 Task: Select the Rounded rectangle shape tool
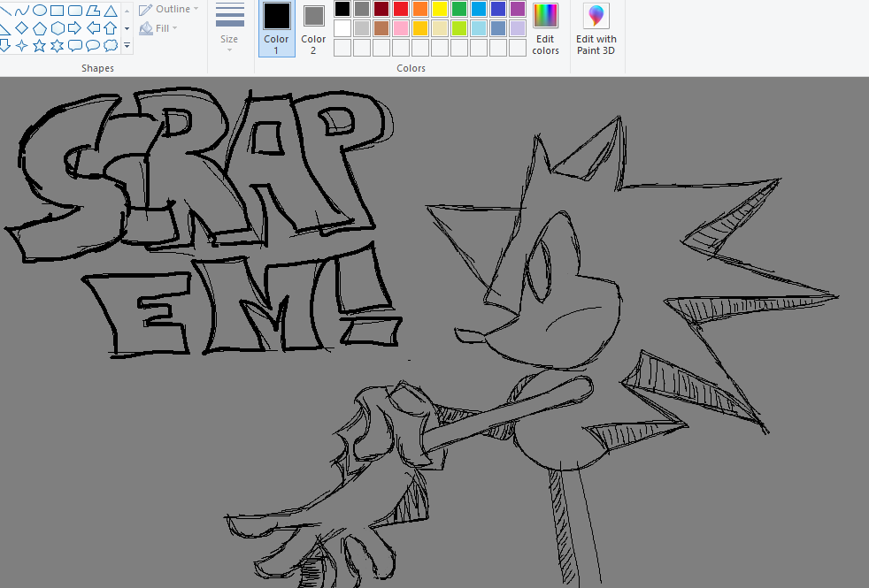coord(75,10)
